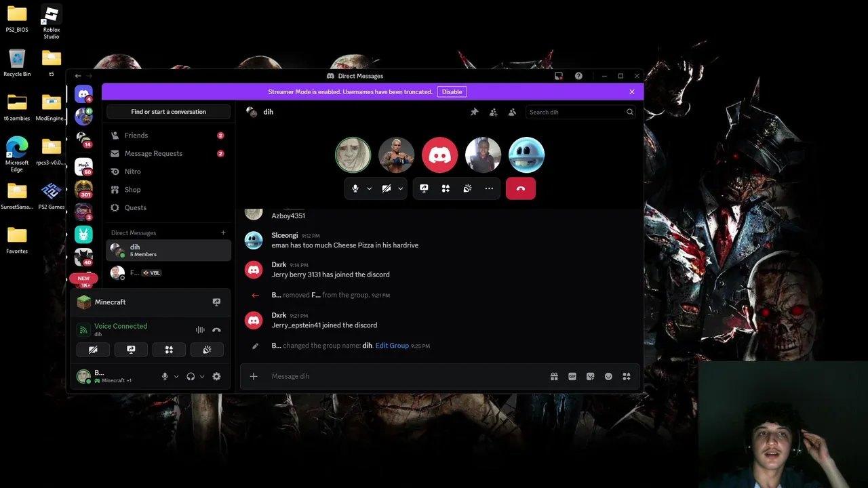Share your screen from call controls

[x=424, y=188]
